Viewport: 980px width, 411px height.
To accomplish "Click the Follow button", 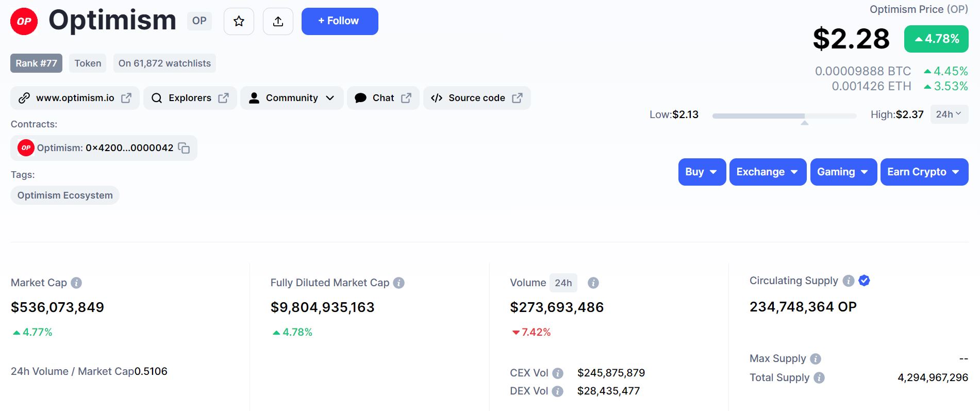I will click(x=340, y=21).
